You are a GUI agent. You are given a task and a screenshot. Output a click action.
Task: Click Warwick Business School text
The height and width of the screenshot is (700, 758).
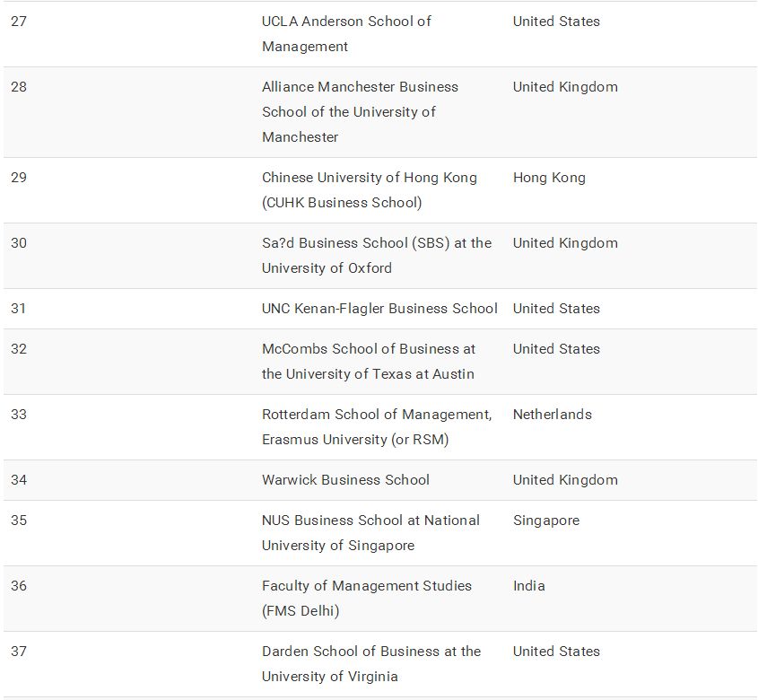click(345, 480)
